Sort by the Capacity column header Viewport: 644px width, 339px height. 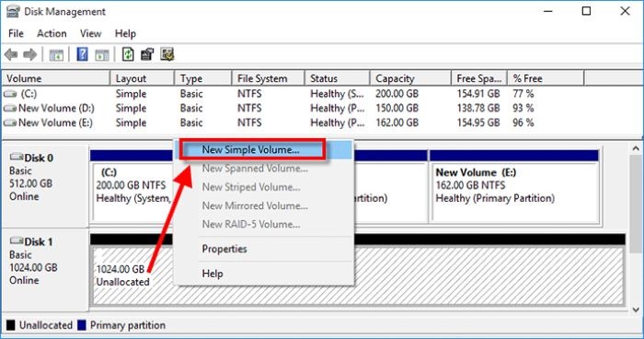click(410, 78)
